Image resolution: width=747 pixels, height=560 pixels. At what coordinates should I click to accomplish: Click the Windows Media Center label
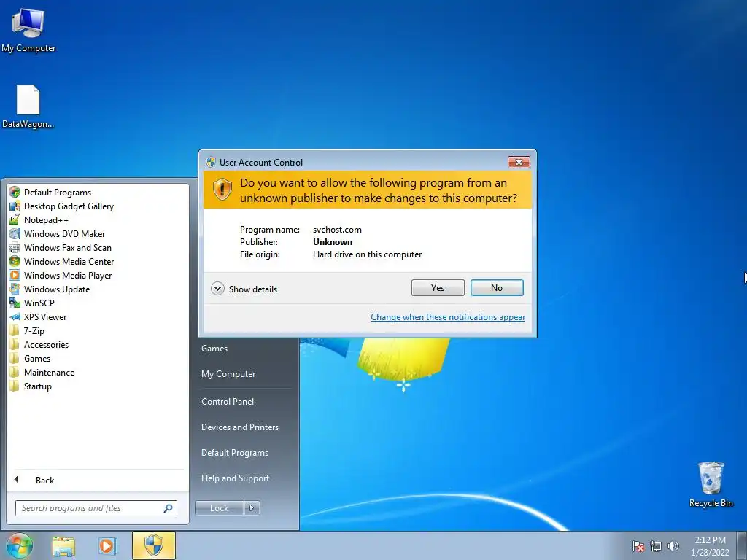point(69,262)
